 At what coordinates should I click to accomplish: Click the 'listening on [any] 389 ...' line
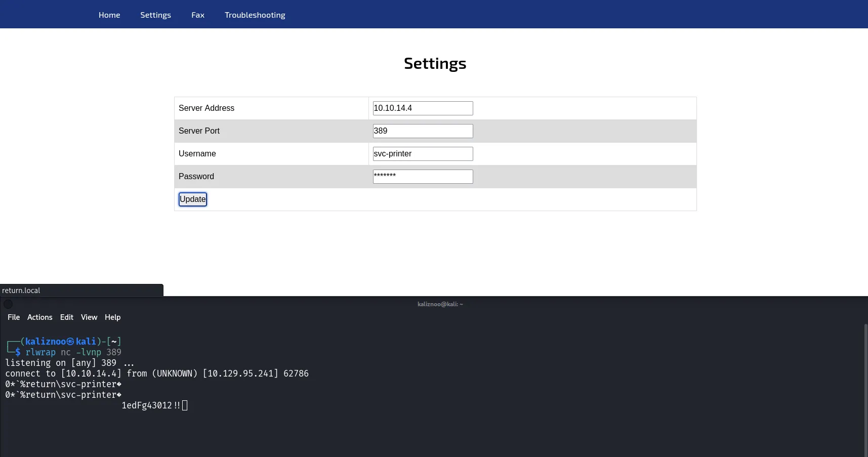[x=70, y=363]
